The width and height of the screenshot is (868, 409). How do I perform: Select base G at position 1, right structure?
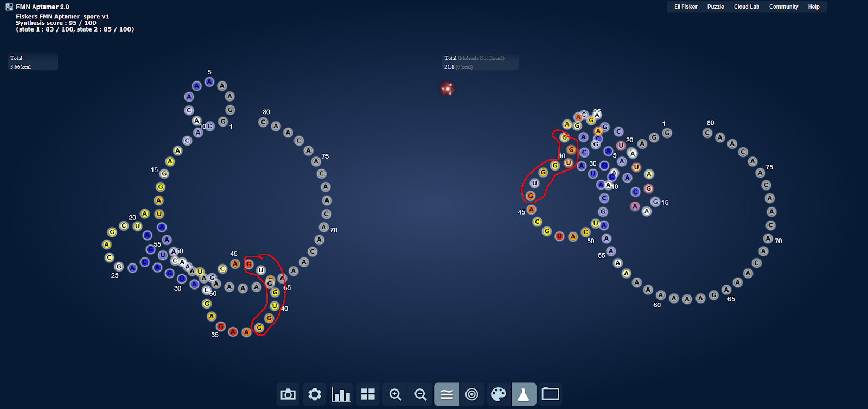[x=667, y=133]
